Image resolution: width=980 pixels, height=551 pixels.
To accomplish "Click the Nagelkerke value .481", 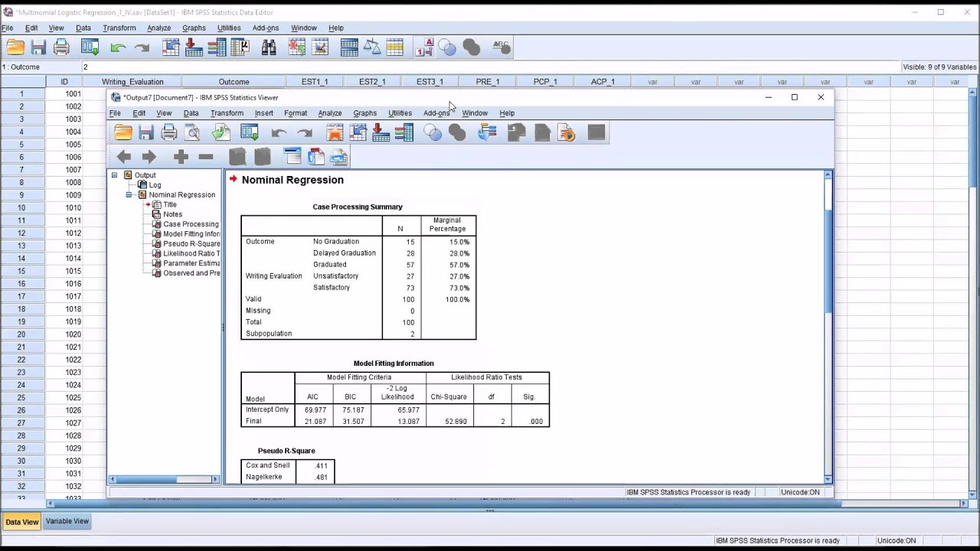I will tap(321, 477).
